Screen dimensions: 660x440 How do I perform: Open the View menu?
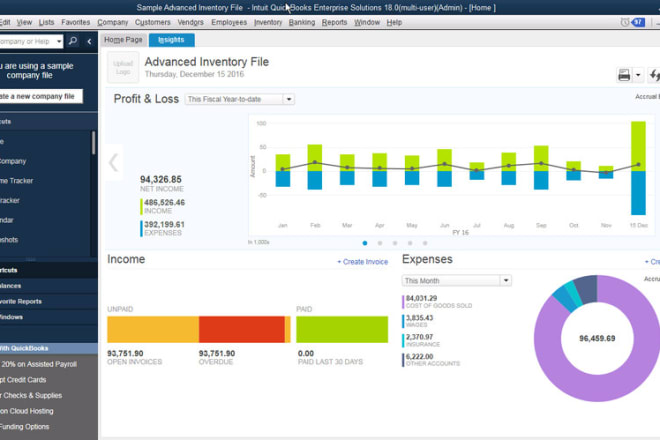(x=24, y=22)
